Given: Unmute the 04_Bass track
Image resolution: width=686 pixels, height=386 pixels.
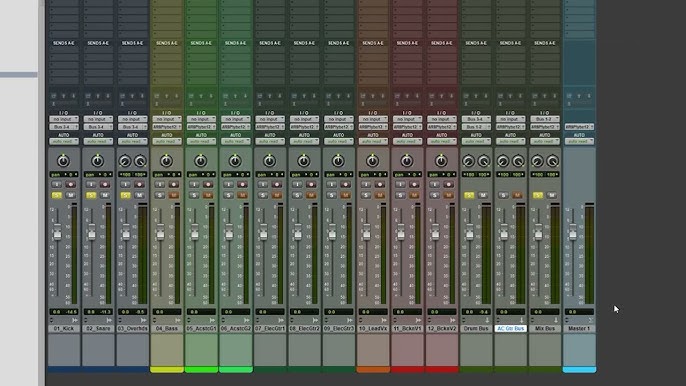Looking at the screenshot, I should (x=174, y=195).
